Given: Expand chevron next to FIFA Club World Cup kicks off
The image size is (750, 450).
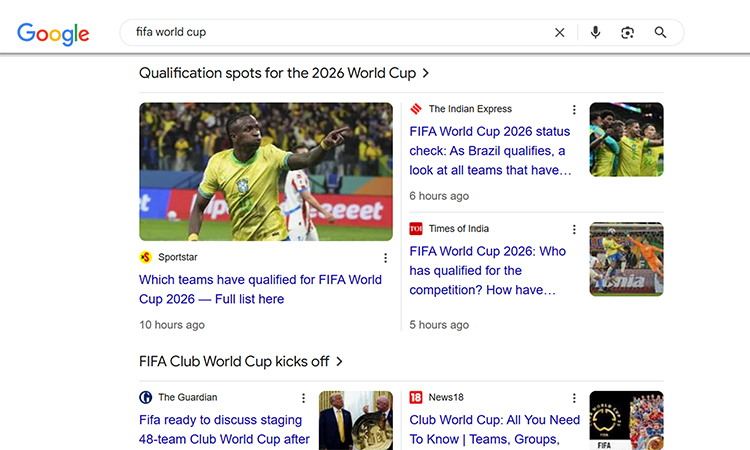Looking at the screenshot, I should click(339, 362).
